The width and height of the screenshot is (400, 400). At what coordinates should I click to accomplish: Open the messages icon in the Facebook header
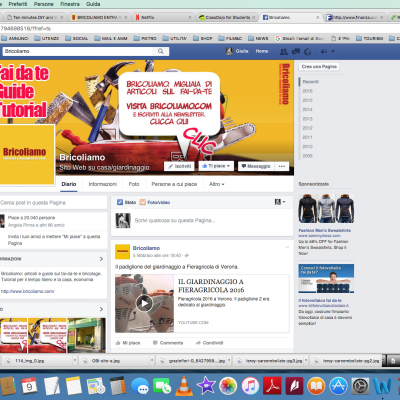[296, 51]
